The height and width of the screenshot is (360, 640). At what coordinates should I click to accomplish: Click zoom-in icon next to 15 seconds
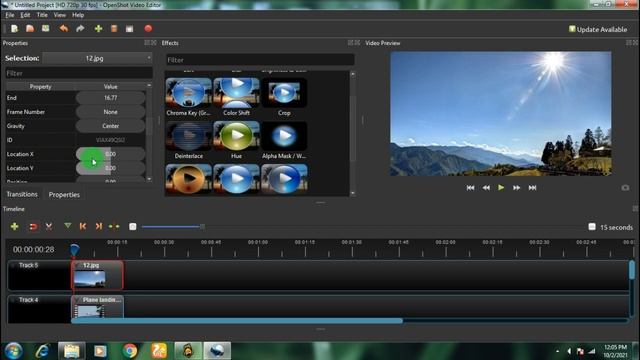592,227
